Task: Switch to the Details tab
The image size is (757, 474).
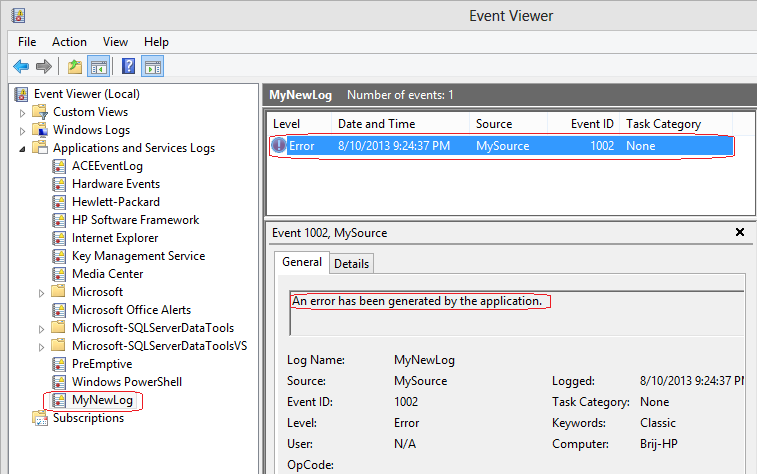Action: click(351, 264)
